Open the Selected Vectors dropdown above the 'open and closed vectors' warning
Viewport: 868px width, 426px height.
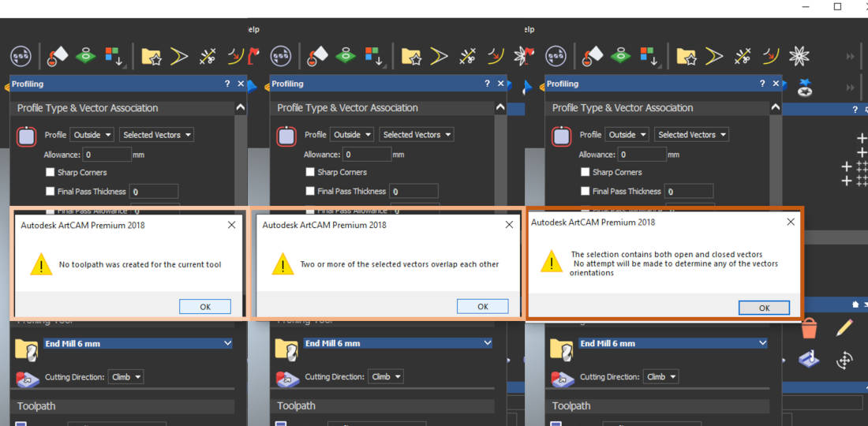click(x=691, y=134)
